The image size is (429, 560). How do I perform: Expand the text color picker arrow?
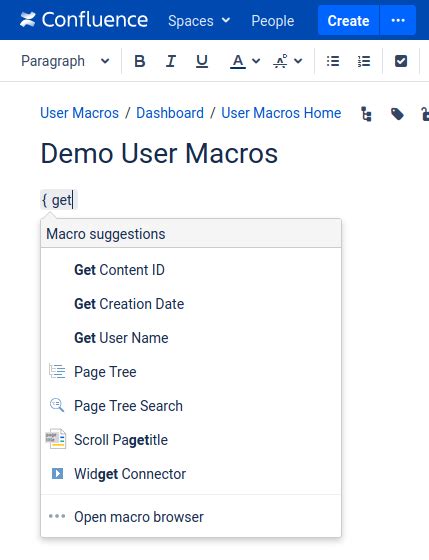[256, 61]
